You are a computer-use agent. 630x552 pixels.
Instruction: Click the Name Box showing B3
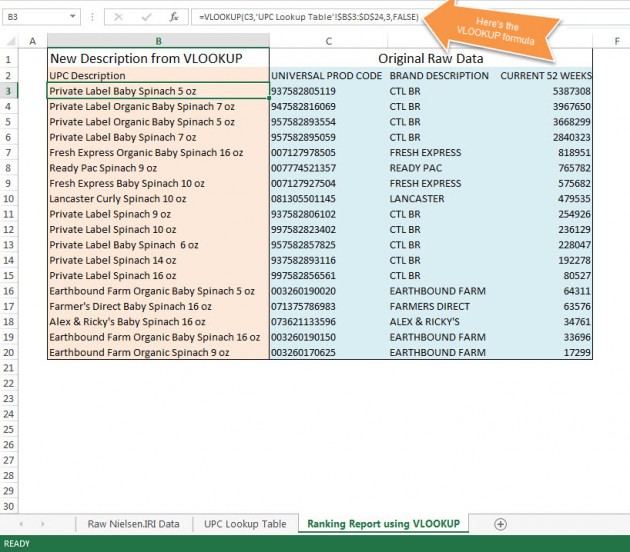click(36, 17)
